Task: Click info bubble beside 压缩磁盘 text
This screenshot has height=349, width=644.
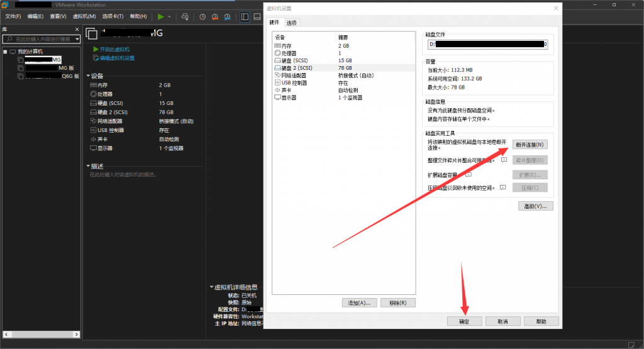Action: tap(502, 187)
